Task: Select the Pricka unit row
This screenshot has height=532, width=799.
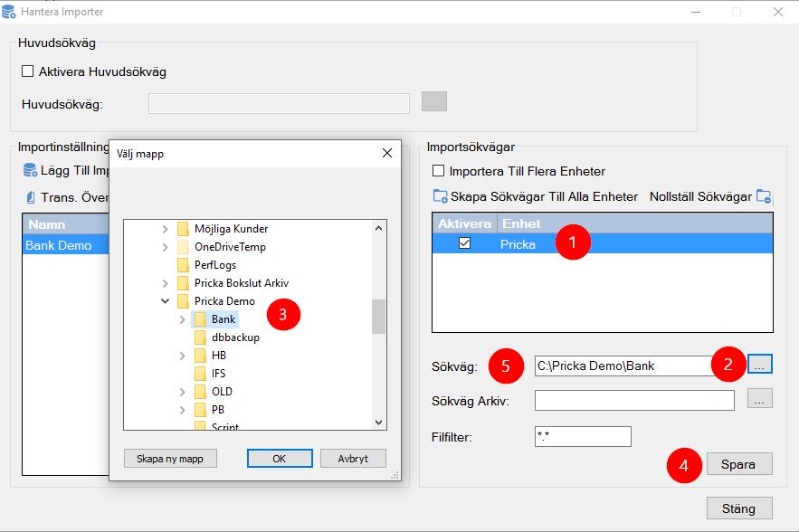Action: [603, 243]
